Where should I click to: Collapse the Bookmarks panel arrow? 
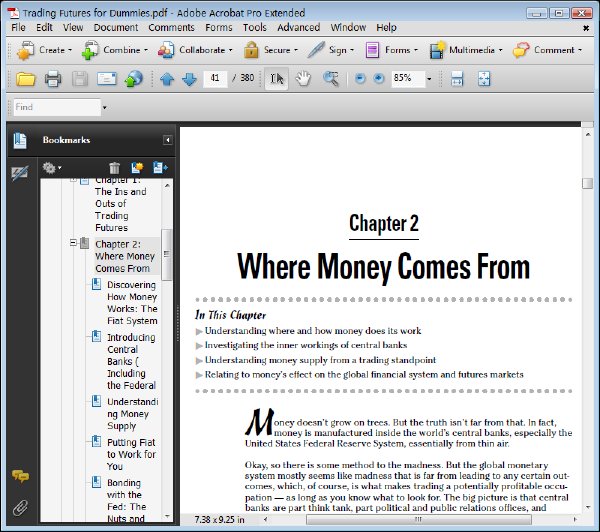click(x=167, y=140)
